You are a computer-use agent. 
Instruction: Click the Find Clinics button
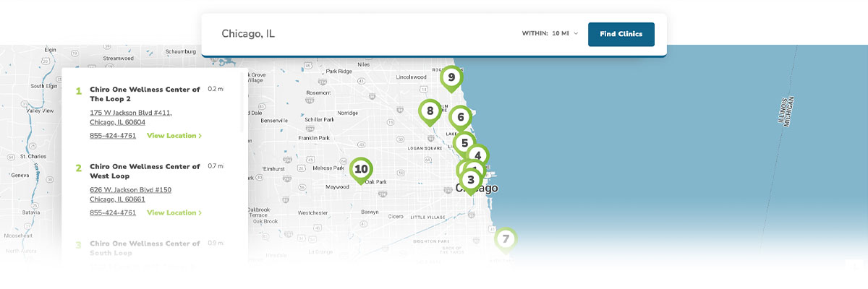[x=621, y=34]
